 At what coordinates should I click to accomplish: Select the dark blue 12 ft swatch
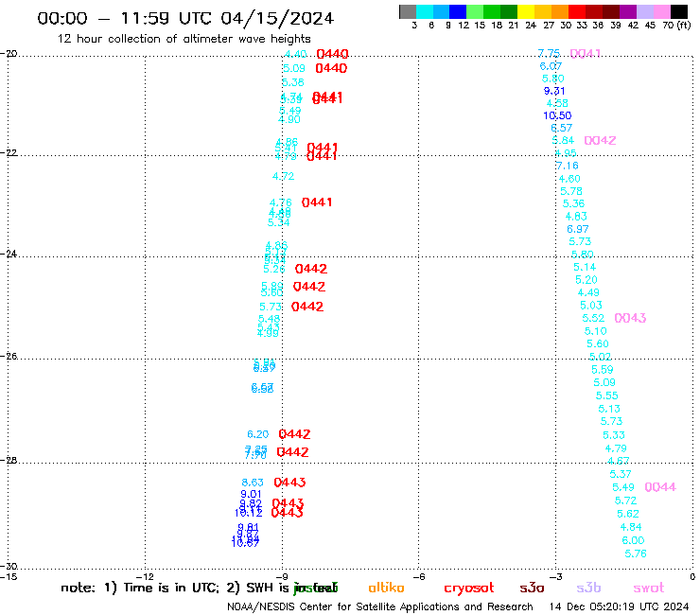[458, 12]
